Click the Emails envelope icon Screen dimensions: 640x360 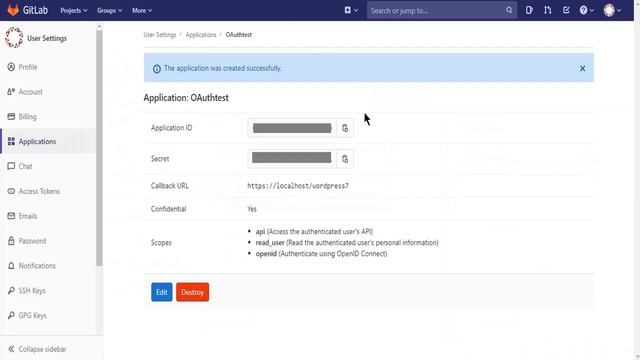click(11, 216)
